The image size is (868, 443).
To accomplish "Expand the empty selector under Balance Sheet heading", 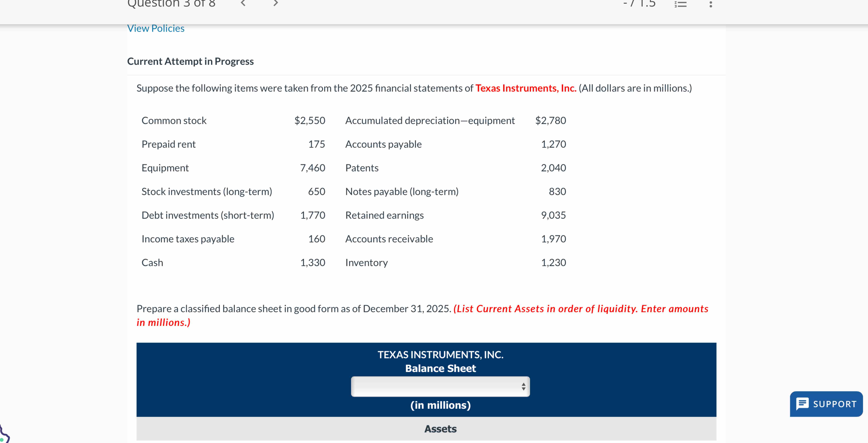I will click(440, 386).
